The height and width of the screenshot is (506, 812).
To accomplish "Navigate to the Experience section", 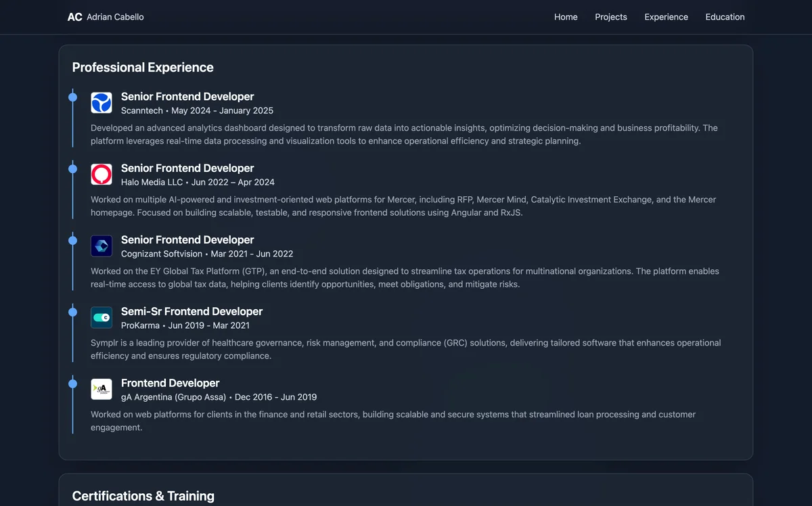I will 666,17.
